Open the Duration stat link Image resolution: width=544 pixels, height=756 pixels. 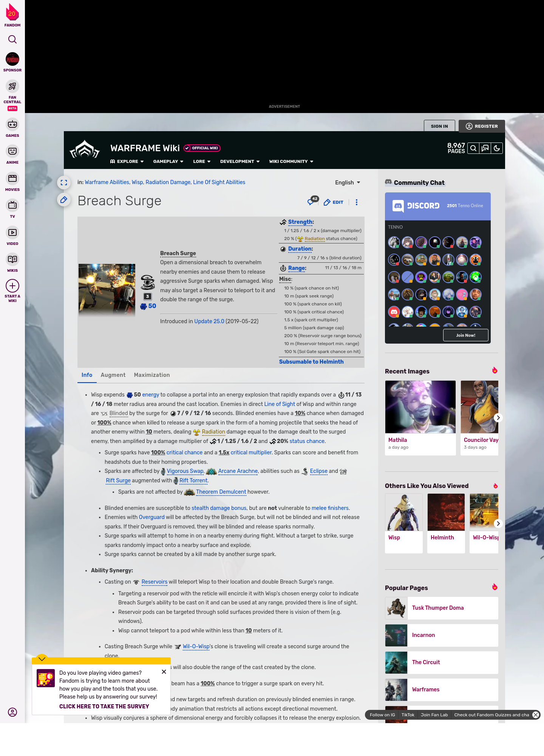click(x=300, y=249)
